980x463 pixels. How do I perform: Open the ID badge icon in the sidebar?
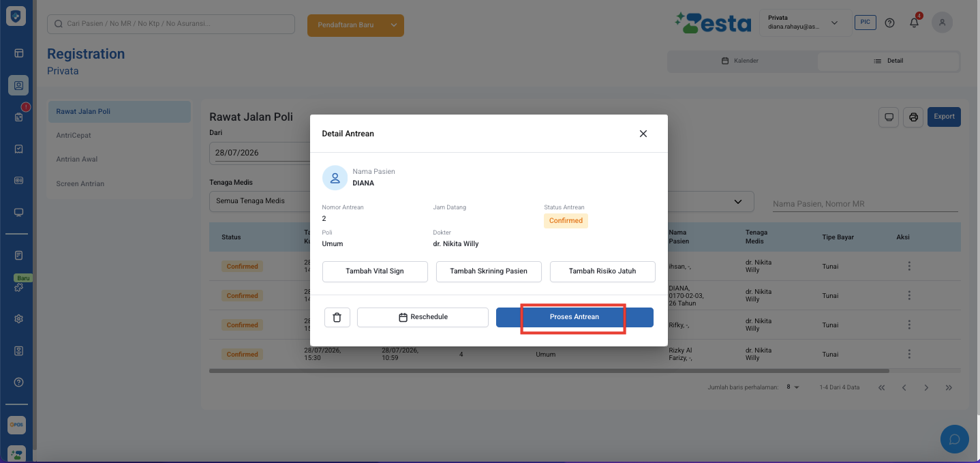(18, 350)
